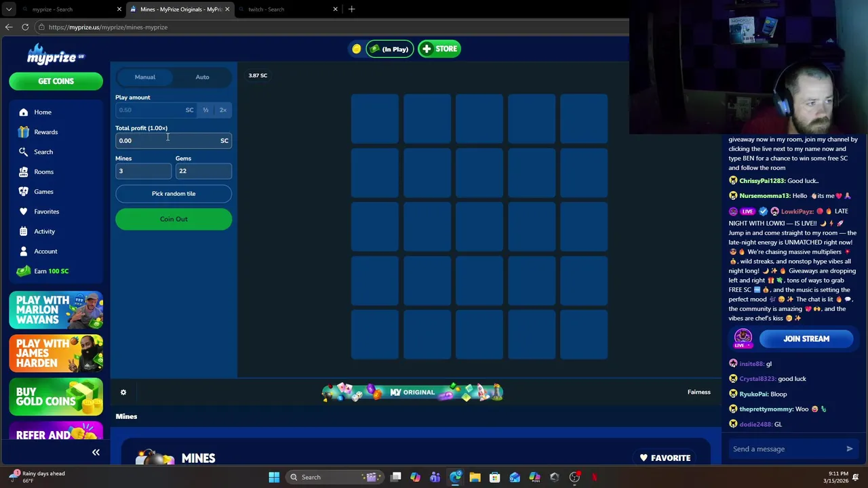Open Rewards gift icon in sidebar
The image size is (868, 488).
tap(24, 132)
